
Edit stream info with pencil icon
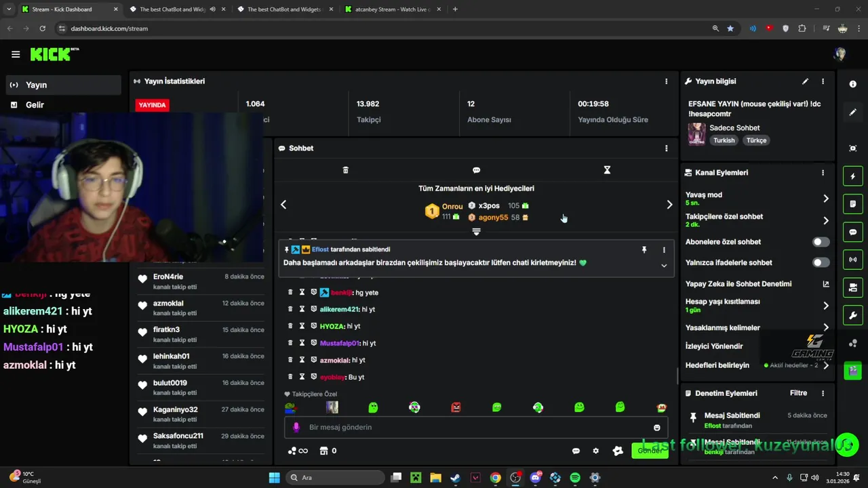coord(805,81)
